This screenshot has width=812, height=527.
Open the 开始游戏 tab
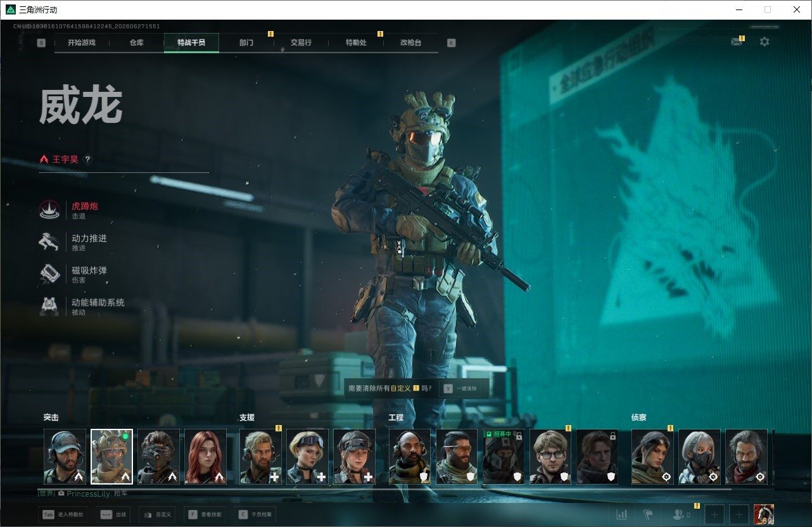pyautogui.click(x=82, y=42)
